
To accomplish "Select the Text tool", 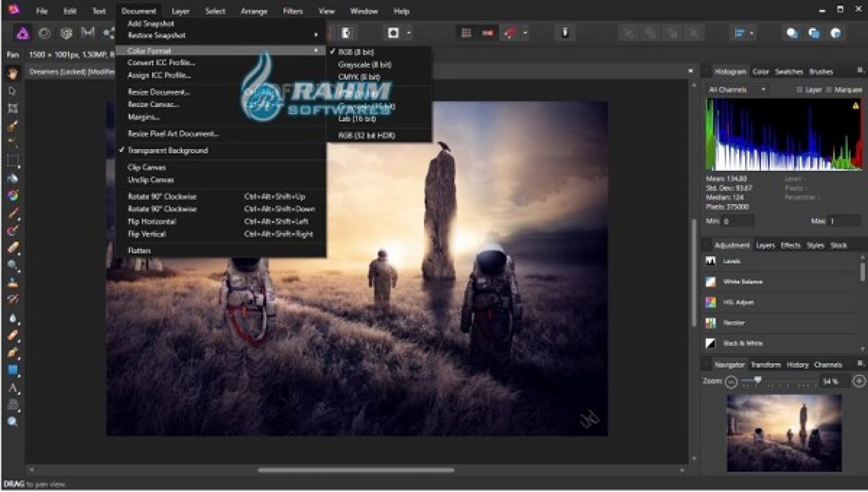I will 13,388.
